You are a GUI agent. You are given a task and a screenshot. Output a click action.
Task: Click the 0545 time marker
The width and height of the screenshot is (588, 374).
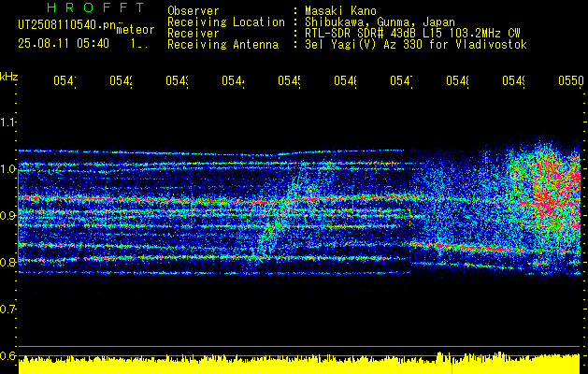290,80
